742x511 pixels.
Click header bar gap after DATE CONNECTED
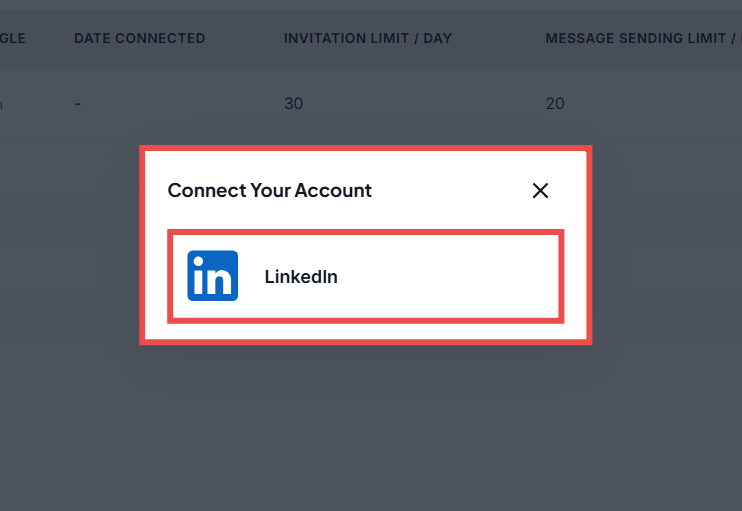[x=244, y=39]
